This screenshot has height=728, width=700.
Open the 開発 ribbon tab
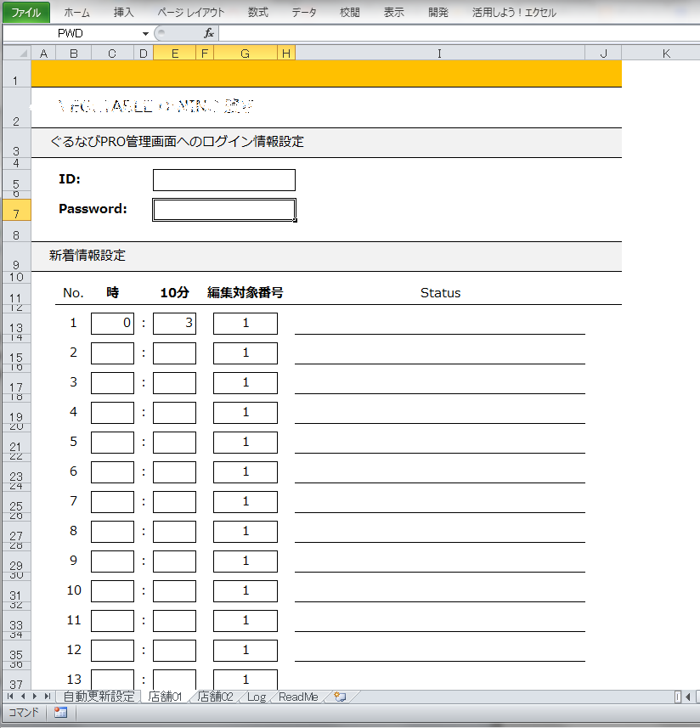(x=438, y=13)
